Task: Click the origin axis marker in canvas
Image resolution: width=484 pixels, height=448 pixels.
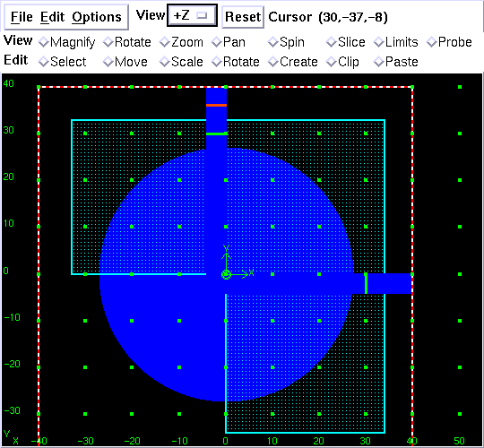Action: [226, 274]
